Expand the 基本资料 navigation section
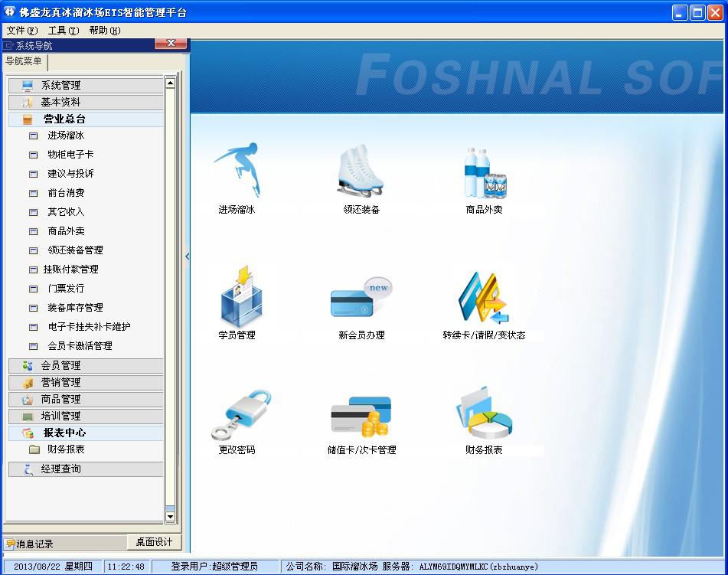Image resolution: width=728 pixels, height=575 pixels. point(86,102)
